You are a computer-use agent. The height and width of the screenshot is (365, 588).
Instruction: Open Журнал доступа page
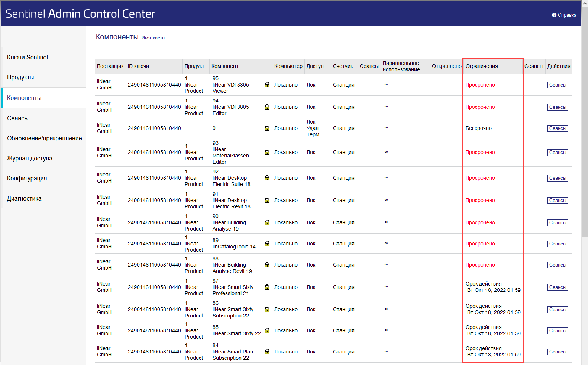(30, 158)
